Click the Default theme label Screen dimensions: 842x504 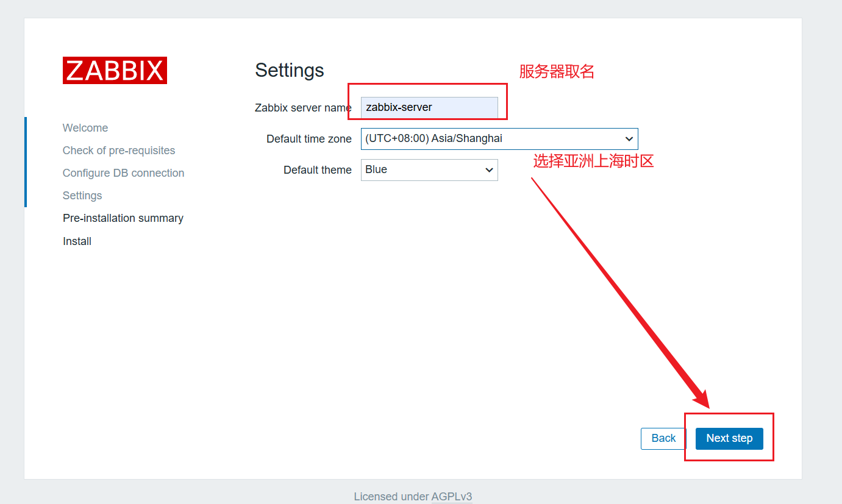[318, 170]
